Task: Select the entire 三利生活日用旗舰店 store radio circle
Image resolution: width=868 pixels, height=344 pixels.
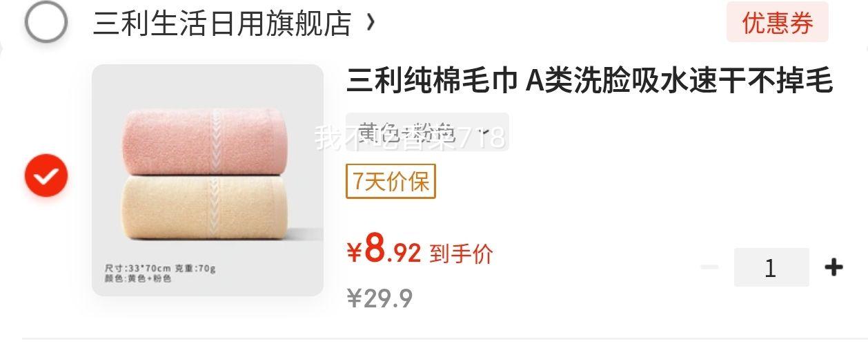Action: pyautogui.click(x=46, y=22)
